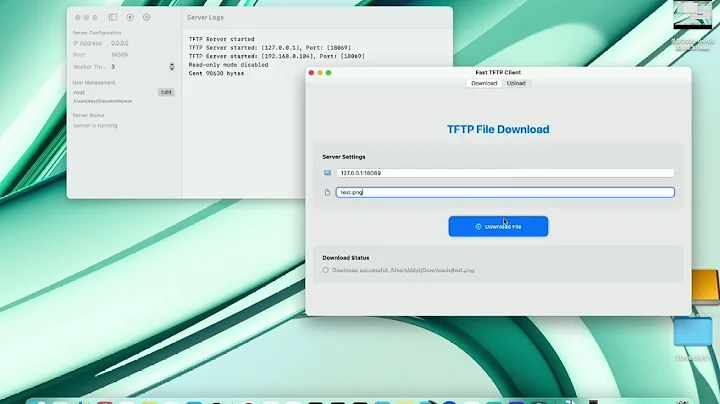Screen dimensions: 720x404
Task: Click the Download File button
Action: coord(498,226)
